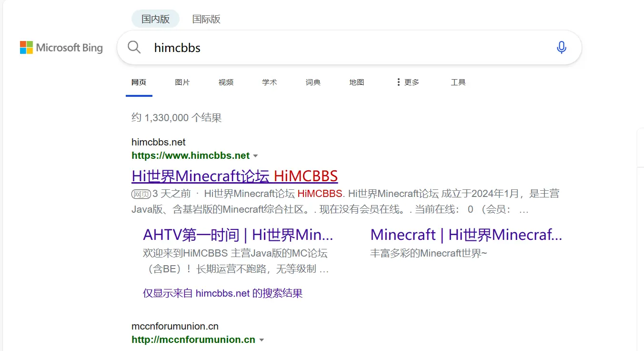Viewport: 644px width, 351px height.
Task: Click the Microsoft Bing logo
Action: (x=61, y=47)
